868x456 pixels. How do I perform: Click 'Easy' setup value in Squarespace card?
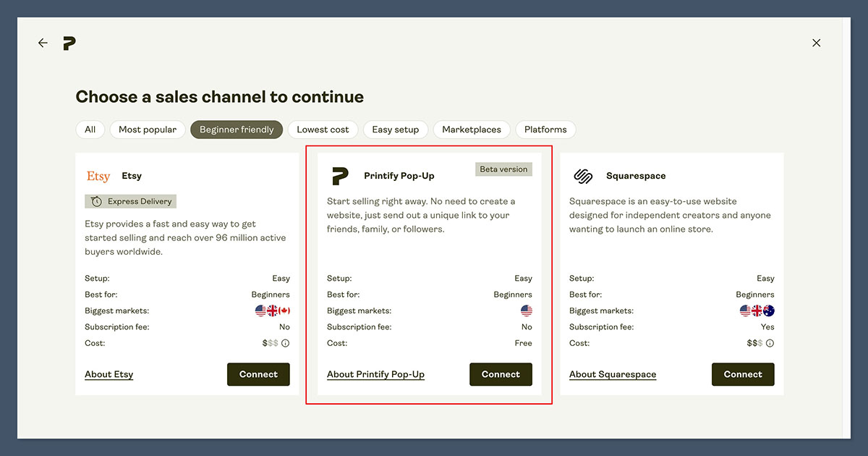765,279
